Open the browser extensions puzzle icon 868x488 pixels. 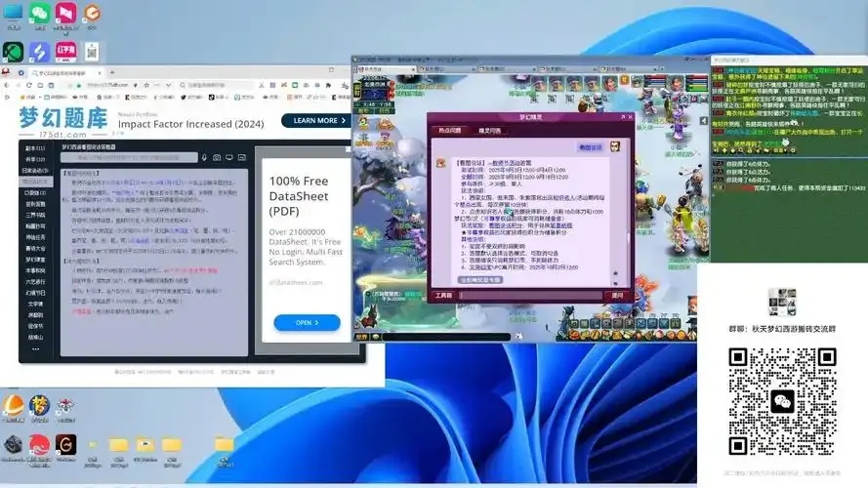tap(328, 85)
